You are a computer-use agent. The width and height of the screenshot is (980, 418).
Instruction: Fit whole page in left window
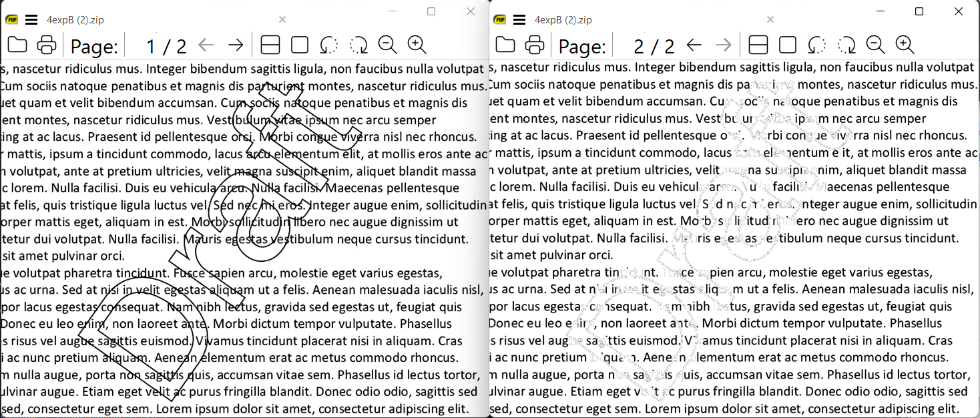click(300, 45)
